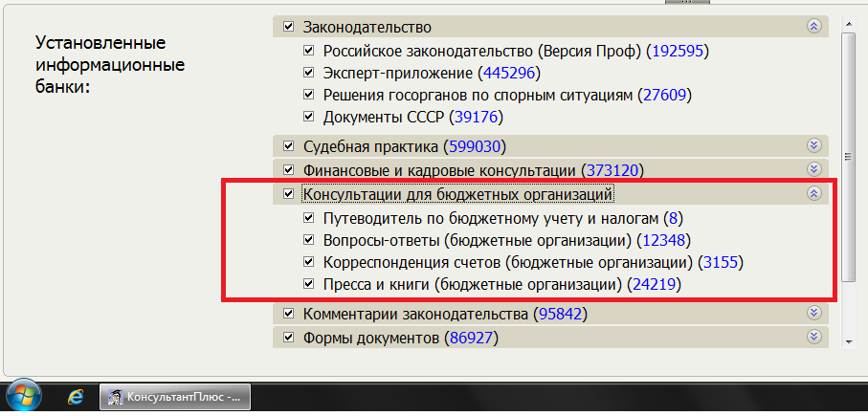The width and height of the screenshot is (868, 416).
Task: Switch to КонсультантПлюс taskbar button
Action: [175, 397]
